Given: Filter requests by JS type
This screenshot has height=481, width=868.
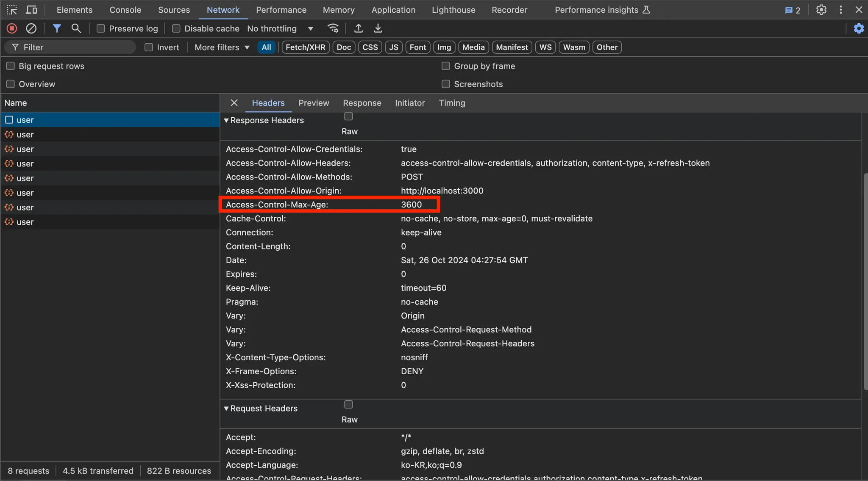Looking at the screenshot, I should coord(394,47).
